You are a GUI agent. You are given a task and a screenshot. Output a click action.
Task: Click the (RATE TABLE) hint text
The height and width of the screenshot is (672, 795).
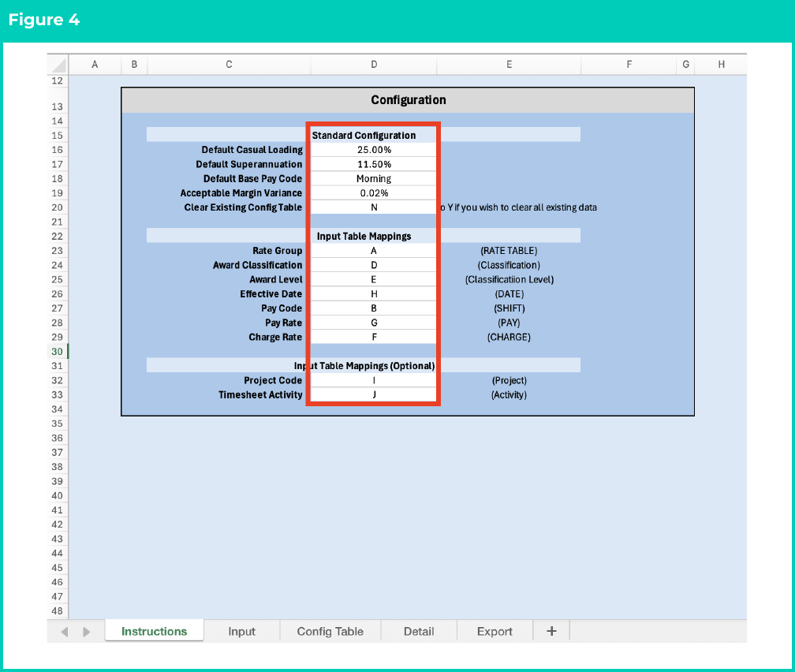[x=509, y=251]
